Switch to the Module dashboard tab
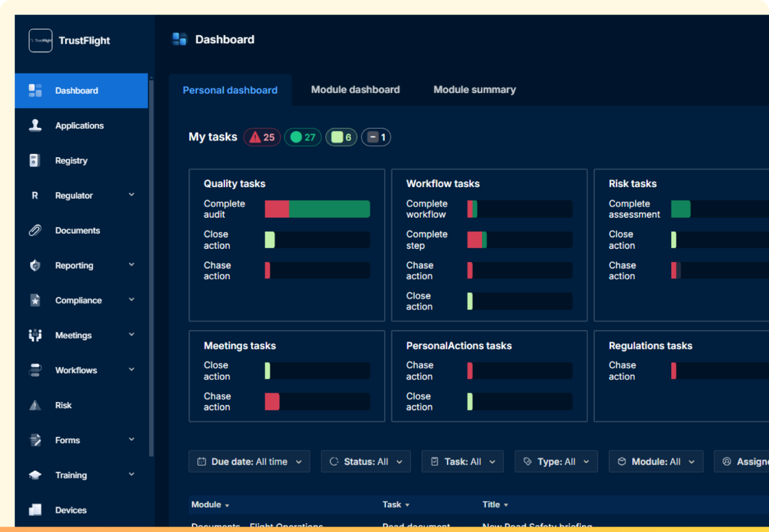The height and width of the screenshot is (532, 769). [355, 89]
